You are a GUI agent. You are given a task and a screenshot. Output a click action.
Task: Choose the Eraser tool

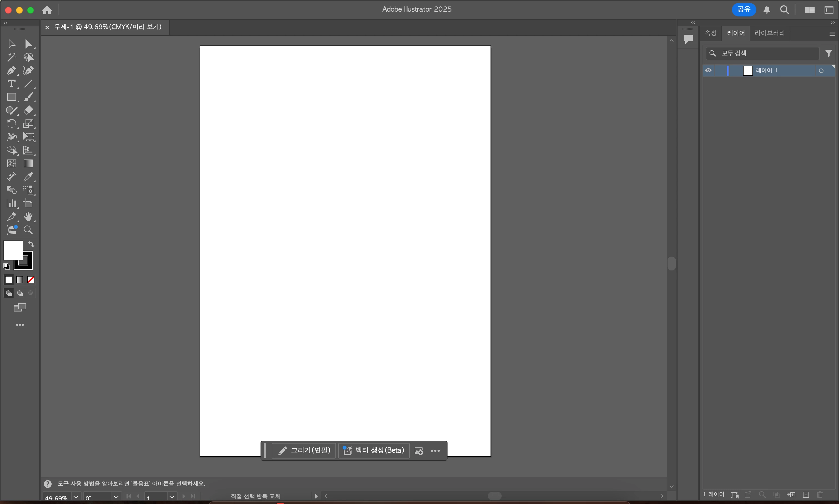point(28,110)
